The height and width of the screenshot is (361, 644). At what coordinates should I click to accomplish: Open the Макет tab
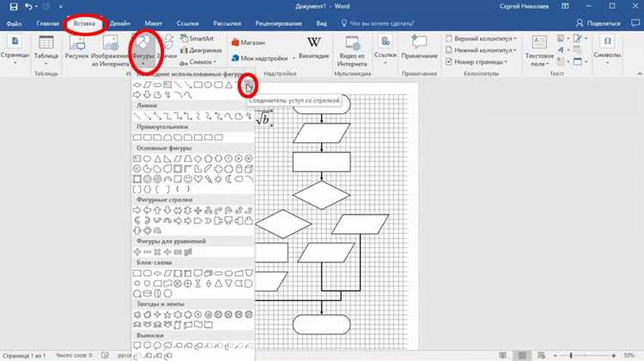(153, 23)
